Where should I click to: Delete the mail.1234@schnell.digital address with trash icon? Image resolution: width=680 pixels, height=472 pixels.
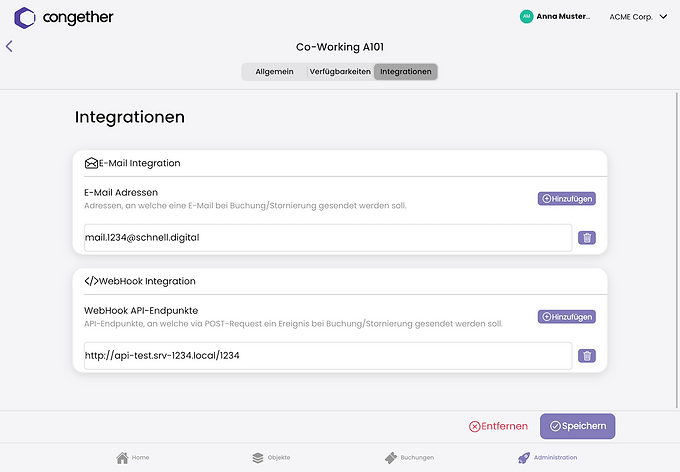tap(587, 238)
